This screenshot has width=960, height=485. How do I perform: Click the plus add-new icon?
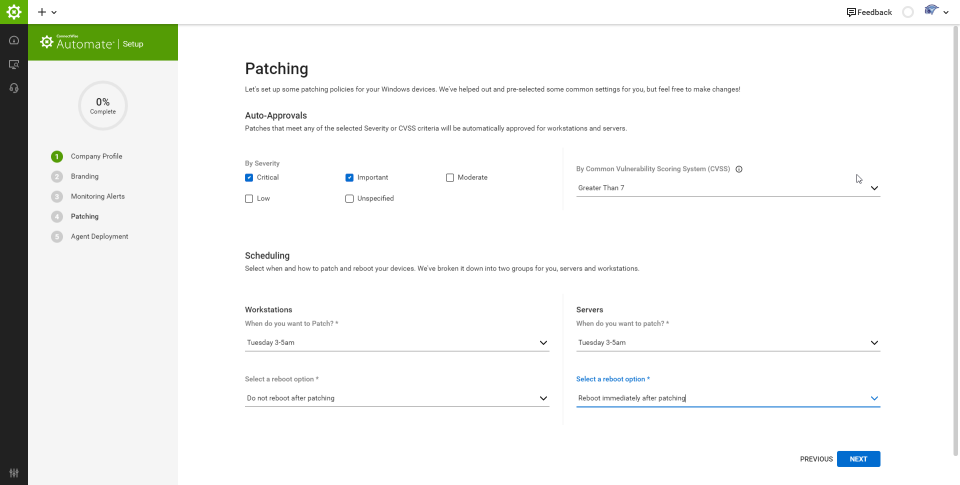pos(42,12)
